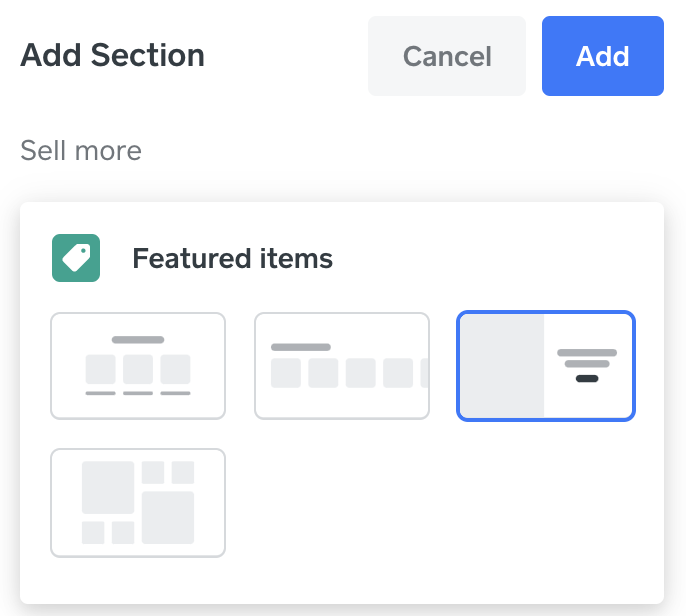Click the dark button placeholder in the split layout
The width and height of the screenshot is (686, 616).
587,379
